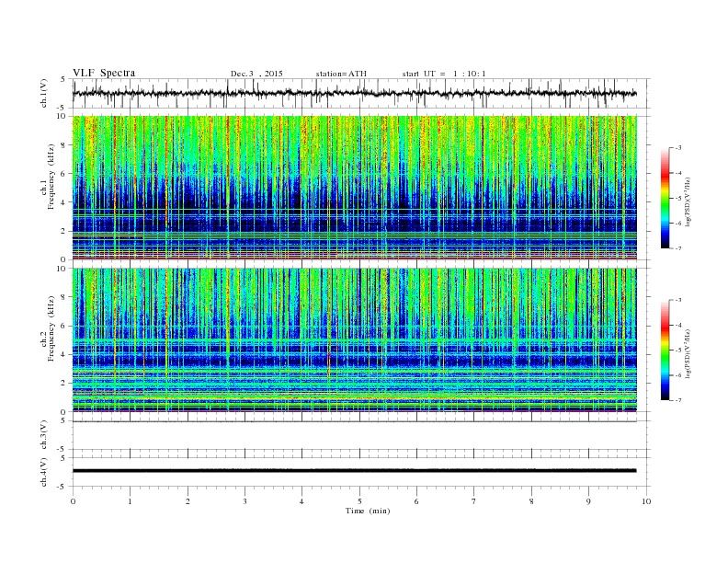The image size is (728, 563).
Task: Click the "-3" label on ch.1 colorbar
Action: coord(677,148)
